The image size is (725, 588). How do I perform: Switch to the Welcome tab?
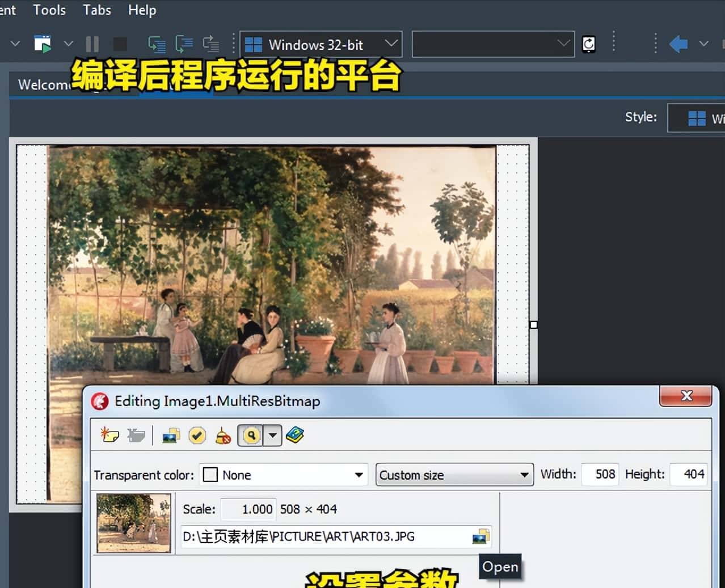(x=44, y=84)
